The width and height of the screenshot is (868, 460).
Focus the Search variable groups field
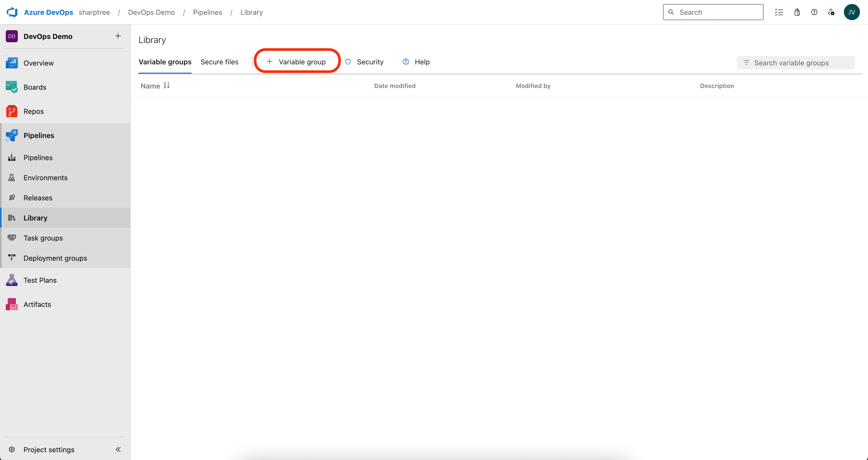(x=796, y=63)
